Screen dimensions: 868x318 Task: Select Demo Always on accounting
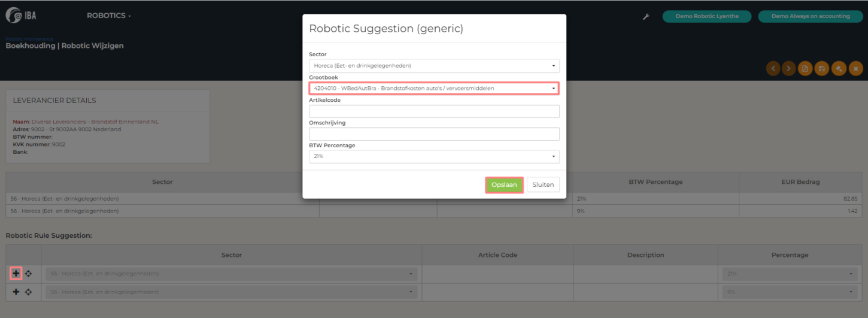click(810, 16)
